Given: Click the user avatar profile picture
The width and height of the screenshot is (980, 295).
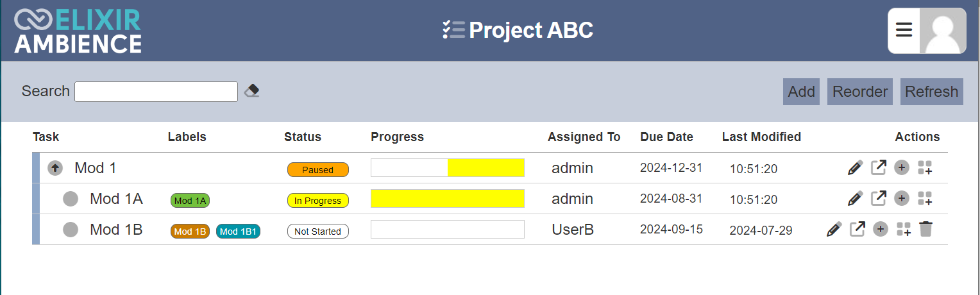Looking at the screenshot, I should click(943, 31).
